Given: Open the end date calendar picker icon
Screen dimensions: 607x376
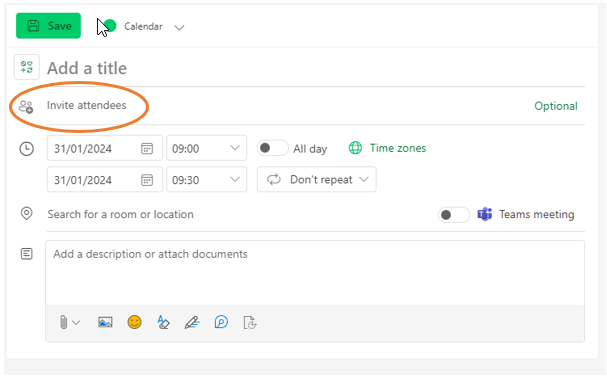Looking at the screenshot, I should tap(147, 180).
